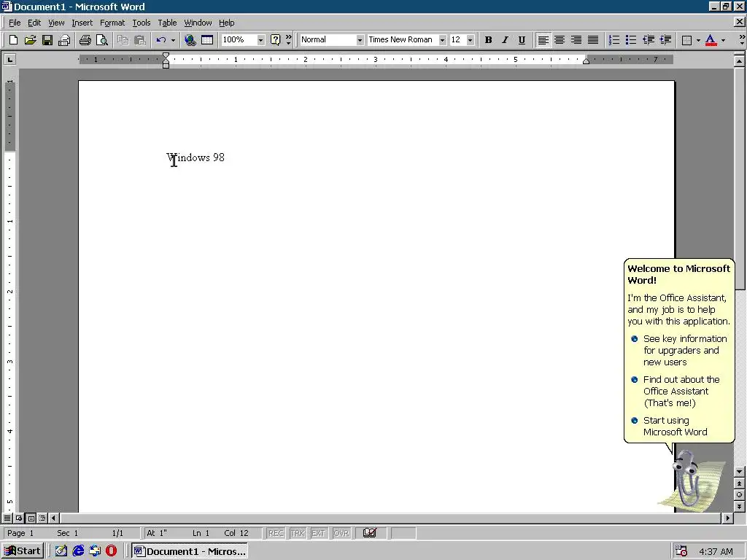Image resolution: width=747 pixels, height=560 pixels.
Task: Click Document1 taskbar button
Action: point(190,551)
